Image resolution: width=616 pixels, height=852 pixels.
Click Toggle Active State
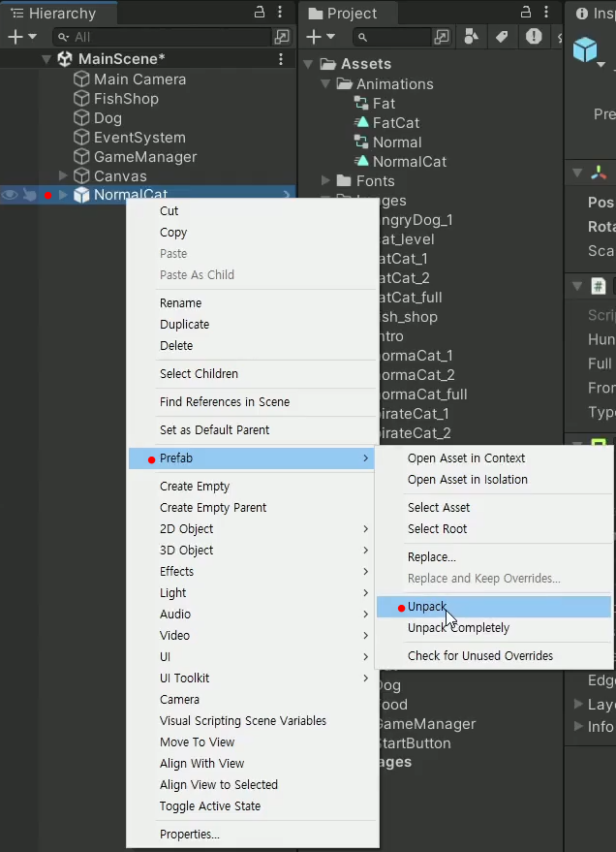coord(253,805)
